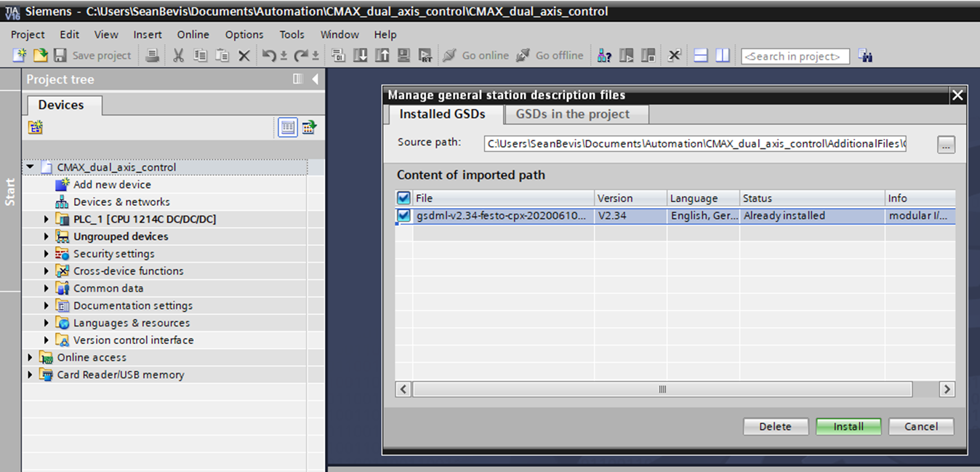The height and width of the screenshot is (472, 980).
Task: Click the Redo arrow icon
Action: tap(301, 55)
